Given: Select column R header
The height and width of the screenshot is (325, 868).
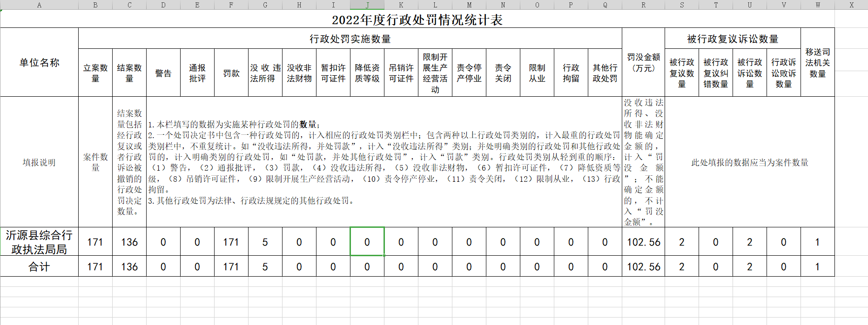Looking at the screenshot, I should pos(643,5).
